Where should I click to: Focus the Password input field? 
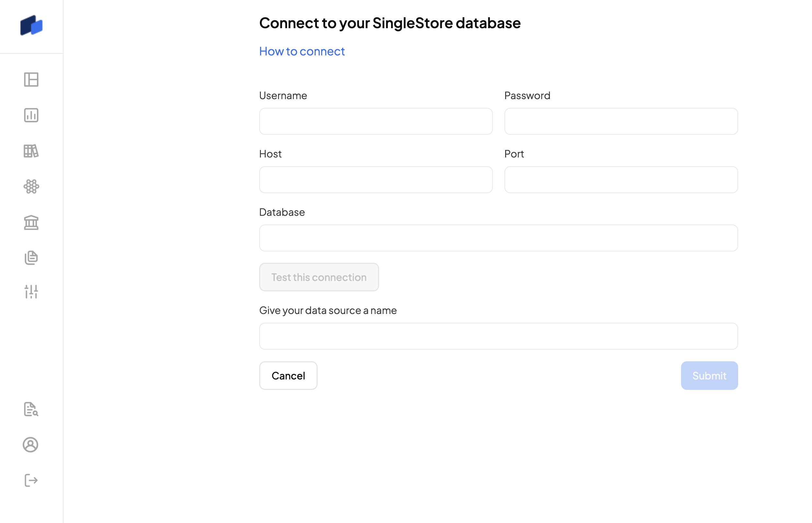coord(621,122)
